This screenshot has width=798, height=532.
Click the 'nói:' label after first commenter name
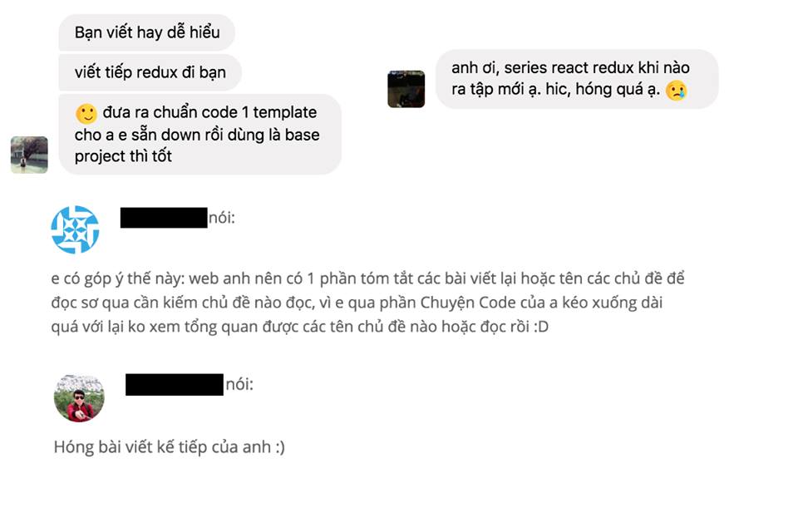(222, 218)
